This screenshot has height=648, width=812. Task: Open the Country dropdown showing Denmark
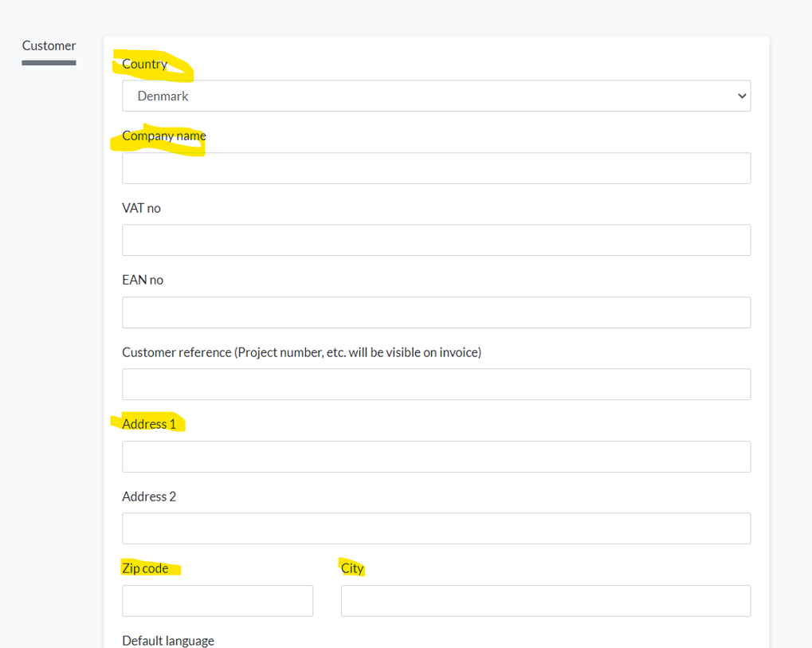coord(436,96)
